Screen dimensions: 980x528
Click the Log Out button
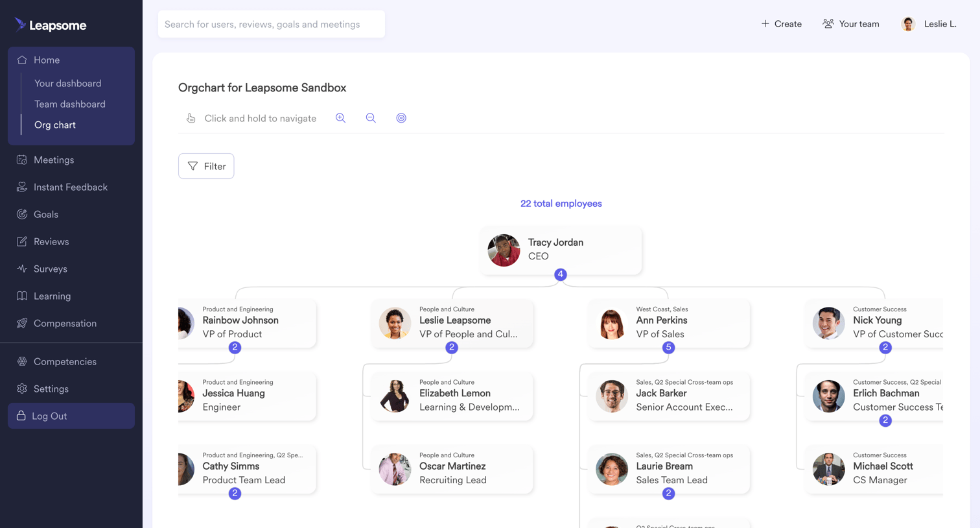pyautogui.click(x=71, y=416)
